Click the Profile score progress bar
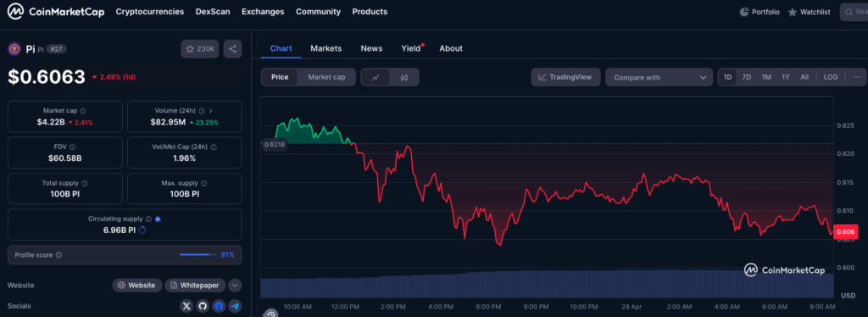 click(198, 255)
